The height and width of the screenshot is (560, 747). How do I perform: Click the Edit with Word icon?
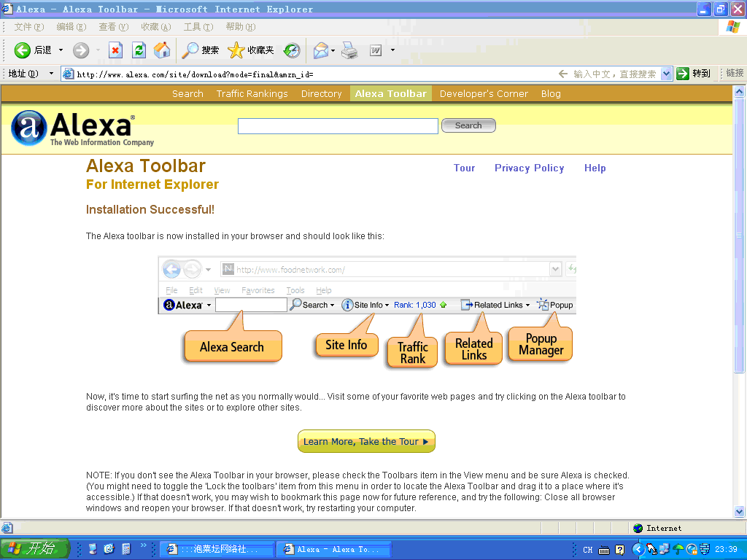tap(376, 50)
